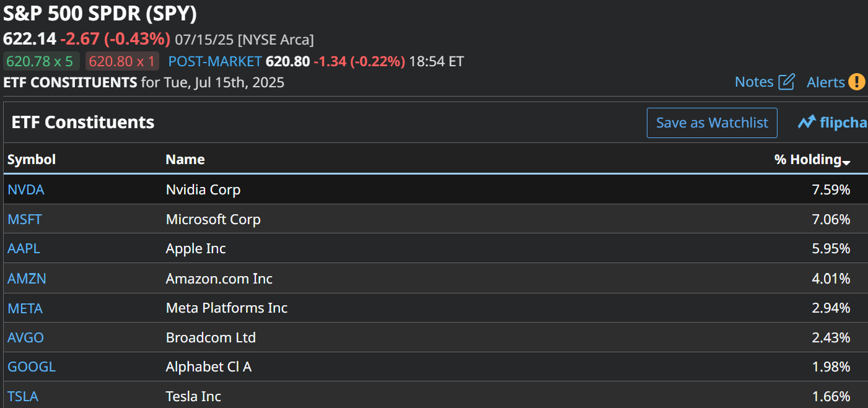Click Save as Watchlist button

click(x=712, y=123)
